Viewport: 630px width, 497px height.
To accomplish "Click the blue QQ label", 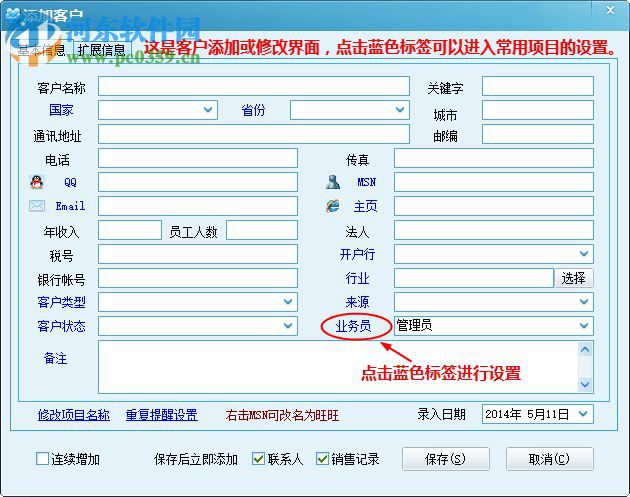I will (70, 182).
